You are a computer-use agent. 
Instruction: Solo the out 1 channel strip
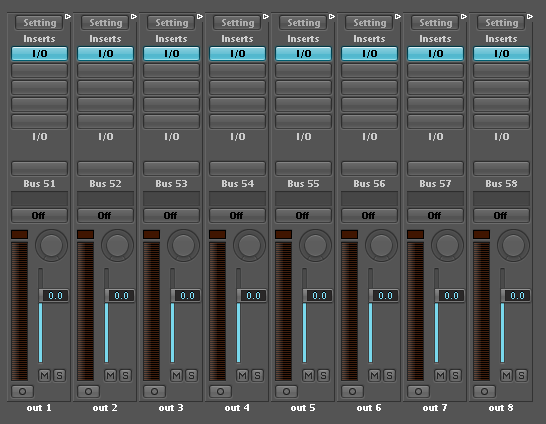[60, 375]
